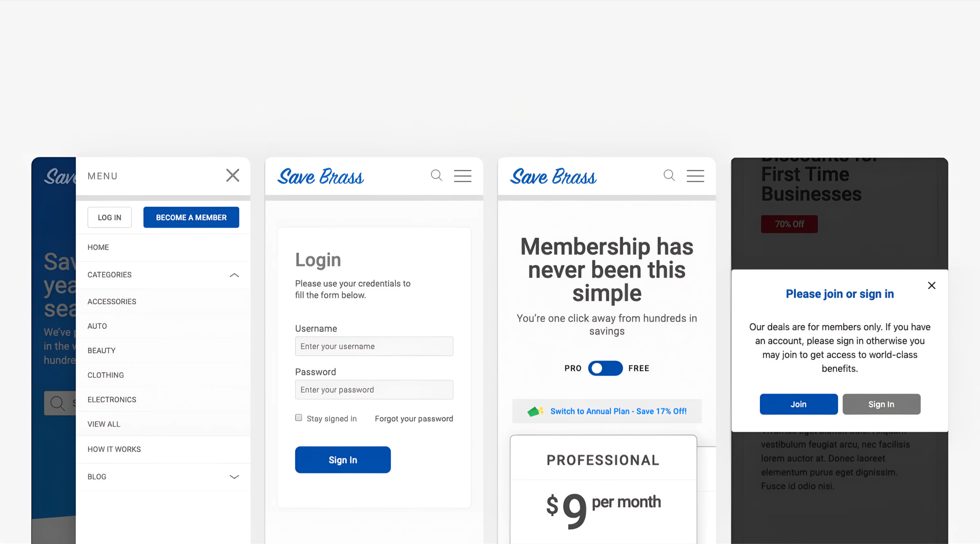The height and width of the screenshot is (544, 980).
Task: Close the mobile menu with X icon
Action: coord(232,176)
